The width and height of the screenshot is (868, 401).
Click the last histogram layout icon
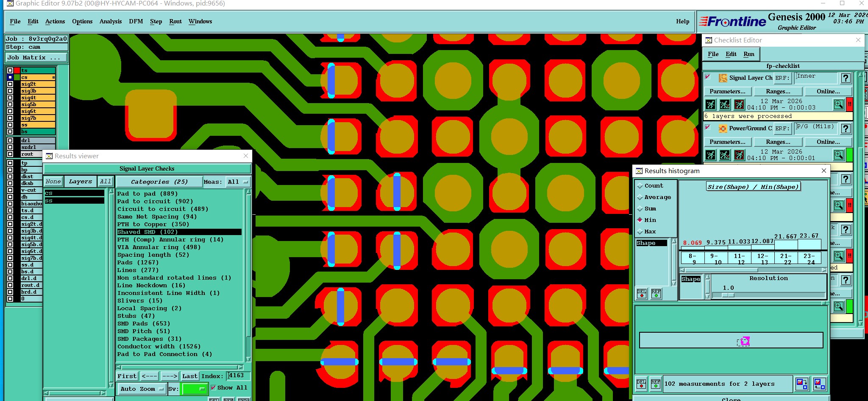coord(819,384)
